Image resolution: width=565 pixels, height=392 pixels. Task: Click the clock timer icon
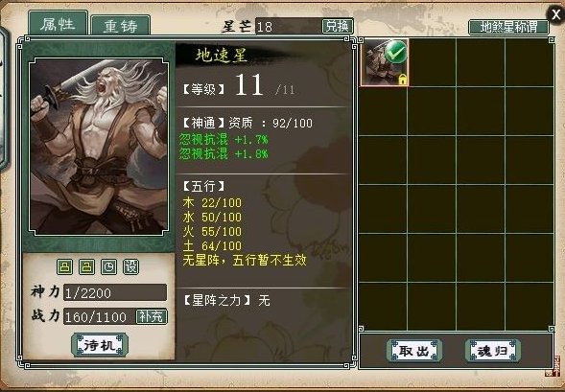108,267
